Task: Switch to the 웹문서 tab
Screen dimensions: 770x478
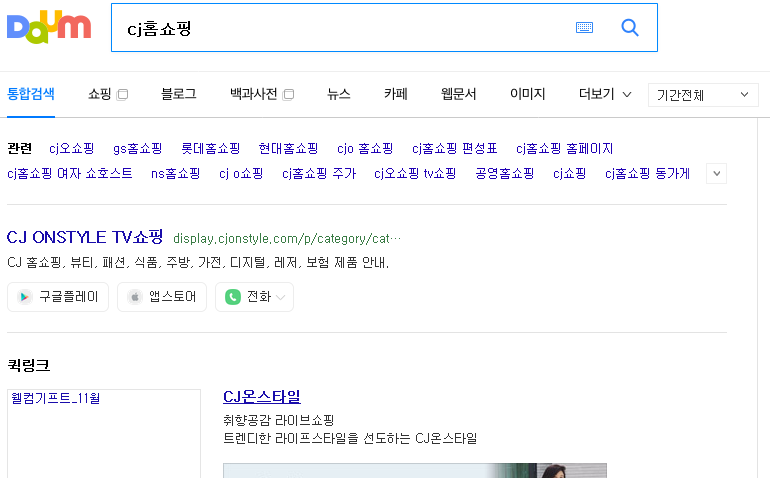Action: pyautogui.click(x=459, y=94)
